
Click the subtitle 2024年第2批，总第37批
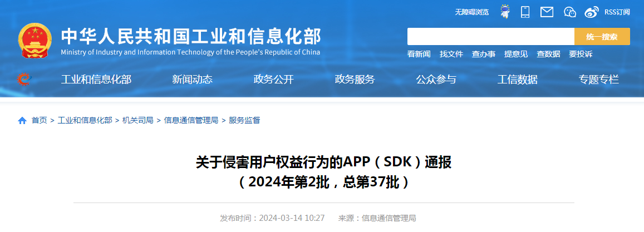point(323,181)
